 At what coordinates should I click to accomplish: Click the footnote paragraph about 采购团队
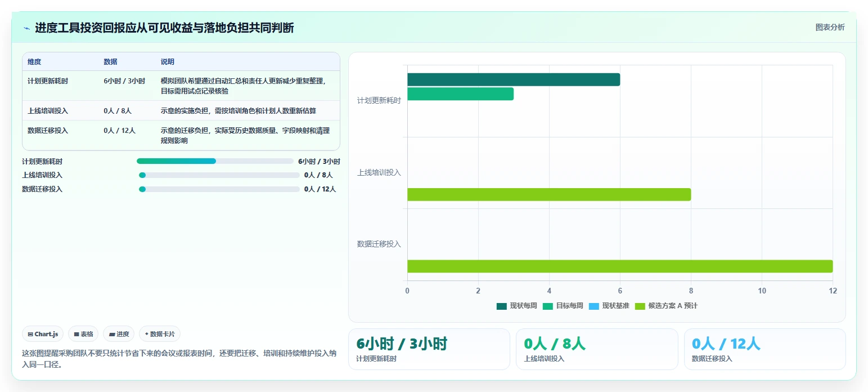click(179, 359)
